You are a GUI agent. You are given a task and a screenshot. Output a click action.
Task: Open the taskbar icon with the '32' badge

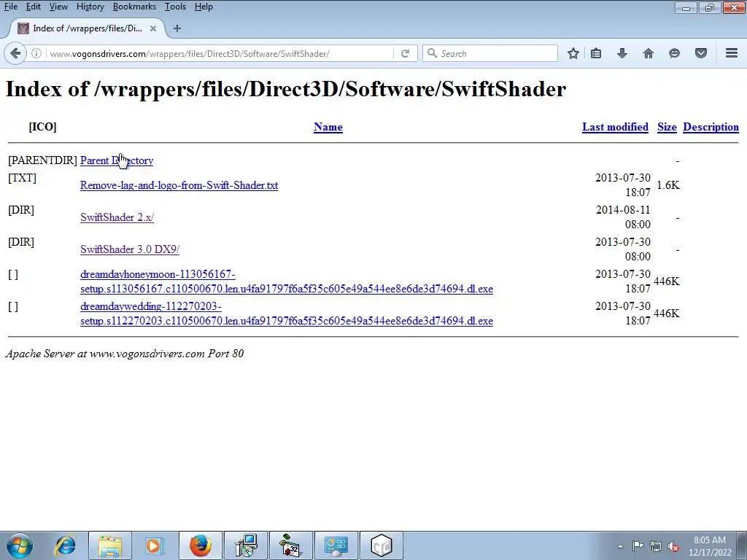pyautogui.click(x=291, y=545)
